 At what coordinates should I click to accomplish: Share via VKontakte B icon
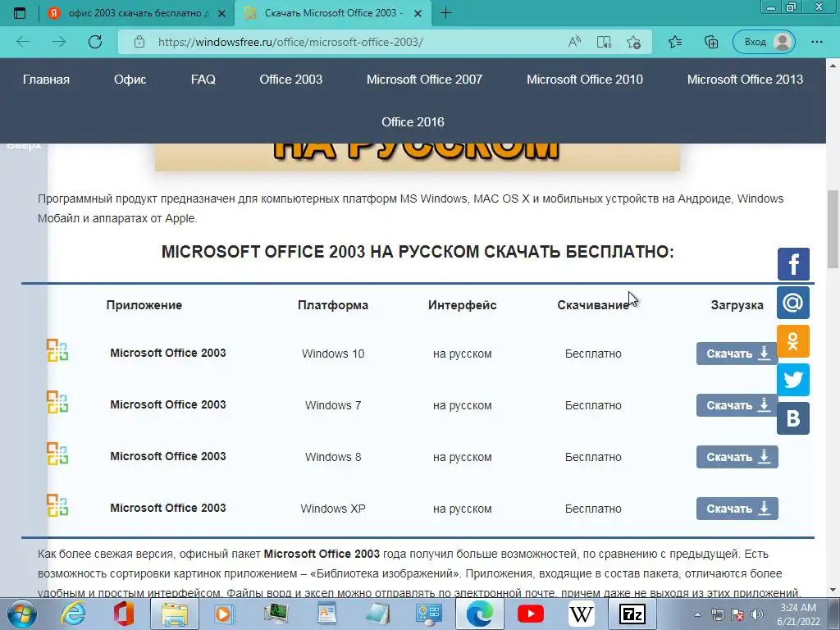tap(793, 418)
